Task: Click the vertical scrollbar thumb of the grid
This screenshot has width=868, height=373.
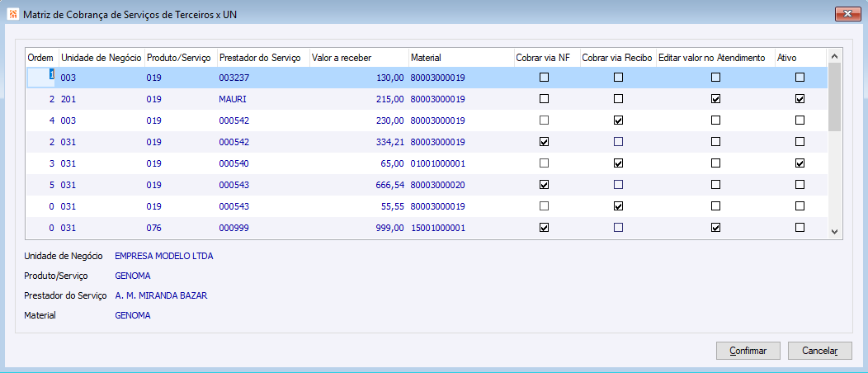Action: click(x=835, y=97)
